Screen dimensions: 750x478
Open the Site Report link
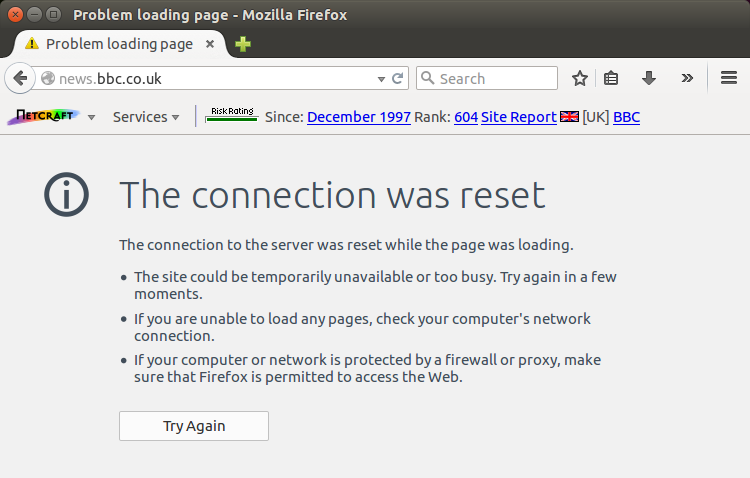pyautogui.click(x=518, y=117)
